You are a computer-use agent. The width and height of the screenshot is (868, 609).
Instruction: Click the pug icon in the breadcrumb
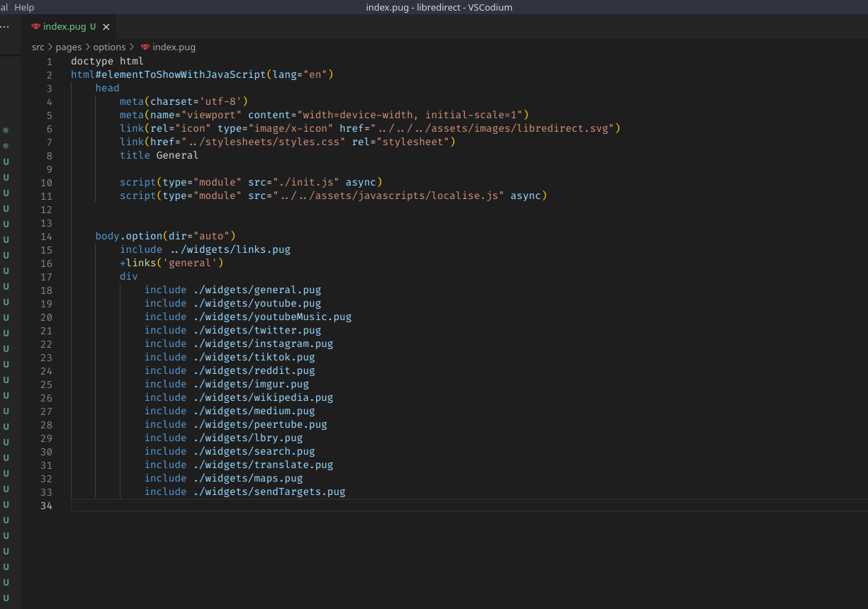(145, 47)
